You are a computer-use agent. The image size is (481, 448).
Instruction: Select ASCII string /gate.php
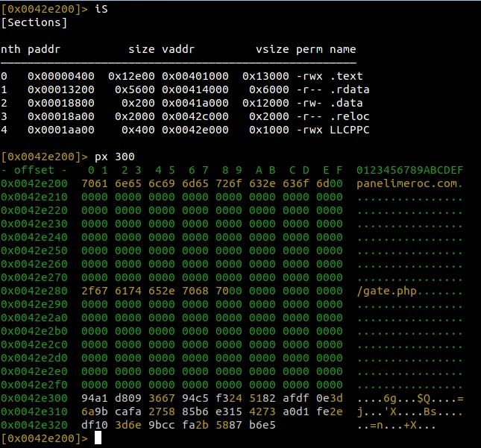click(x=386, y=291)
